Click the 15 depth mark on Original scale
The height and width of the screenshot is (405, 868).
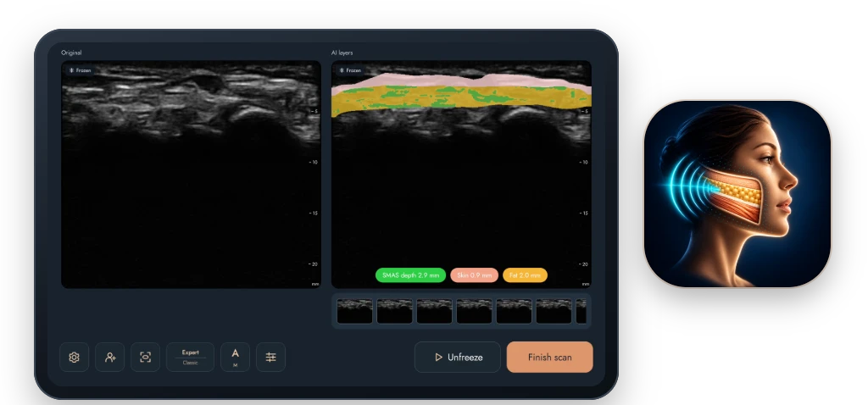[x=314, y=213]
